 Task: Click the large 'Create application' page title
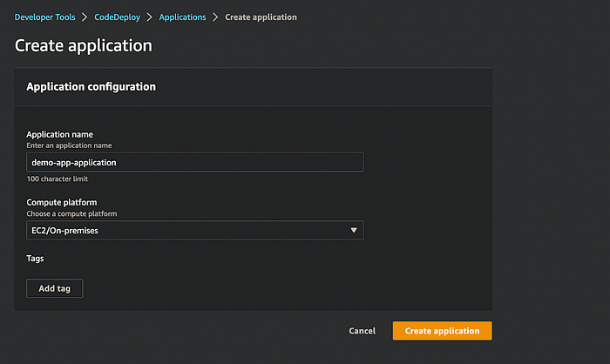84,45
